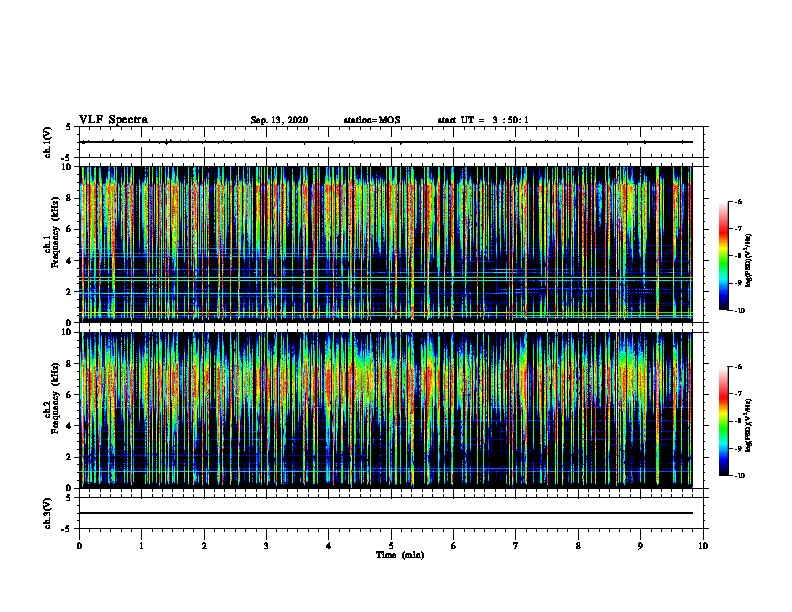Click the 'Time (min)' axis label
The height and width of the screenshot is (612, 792).
pyautogui.click(x=400, y=555)
